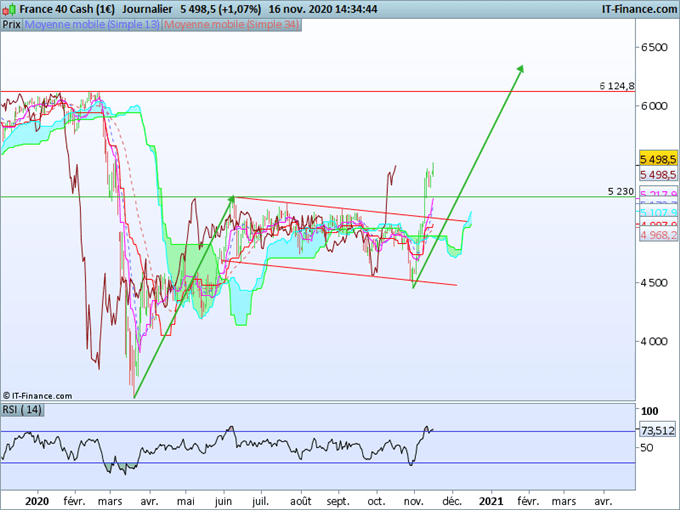
Task: Click the 2021 label on time axis
Action: (491, 501)
